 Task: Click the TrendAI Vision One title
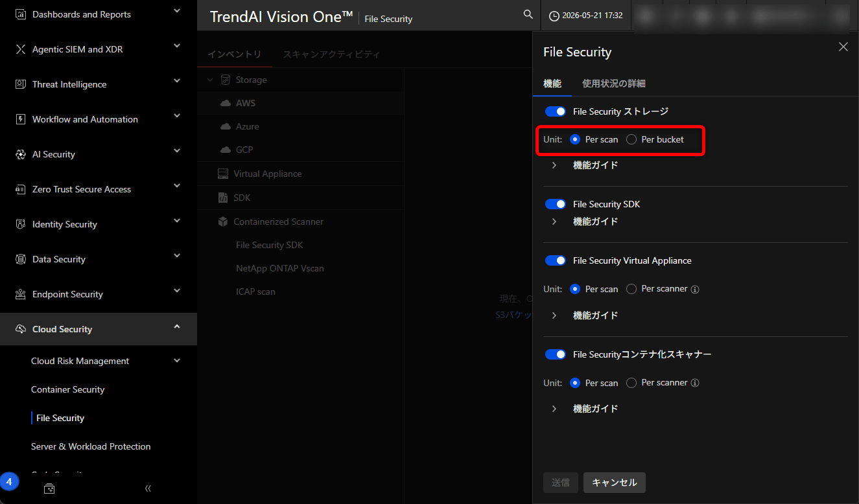point(281,17)
